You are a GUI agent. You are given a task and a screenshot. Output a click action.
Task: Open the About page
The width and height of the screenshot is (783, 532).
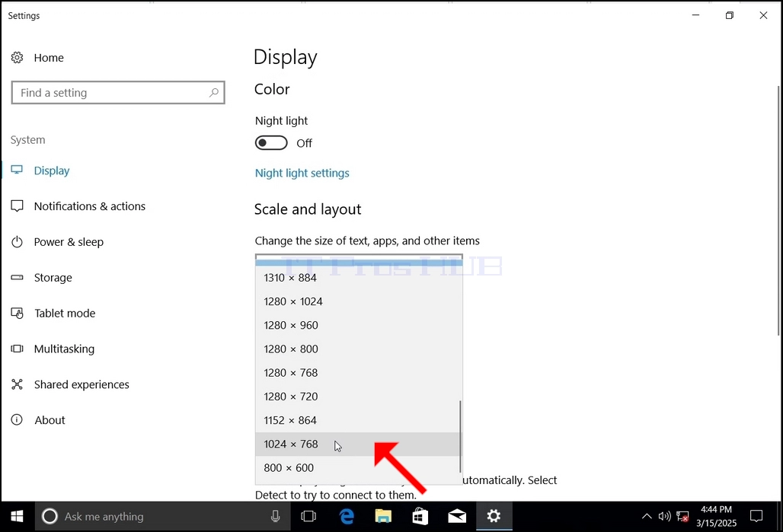[x=50, y=420]
